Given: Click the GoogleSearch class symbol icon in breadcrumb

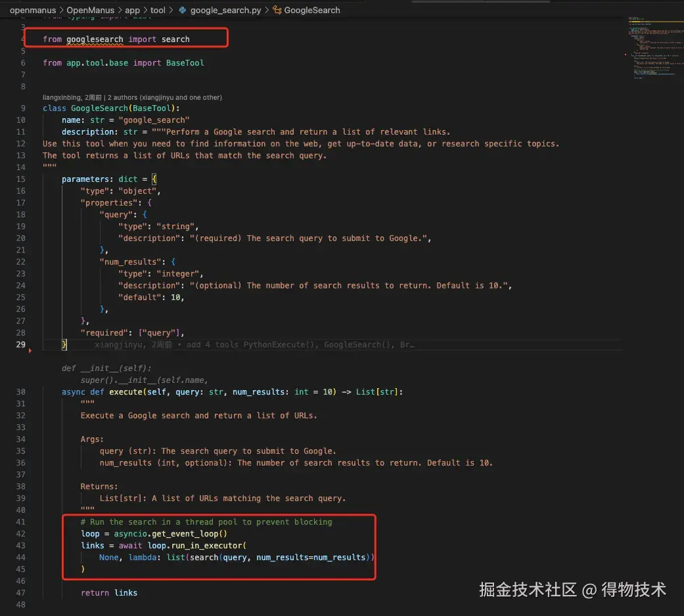Looking at the screenshot, I should [x=276, y=10].
